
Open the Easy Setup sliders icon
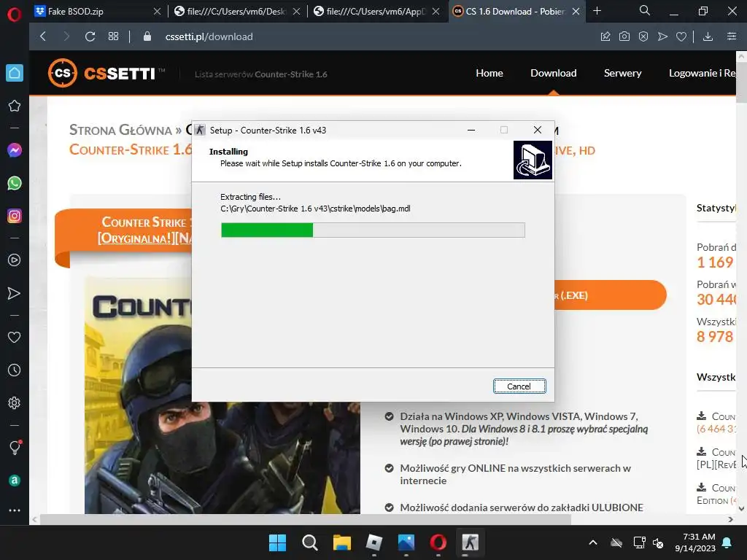[x=732, y=36]
